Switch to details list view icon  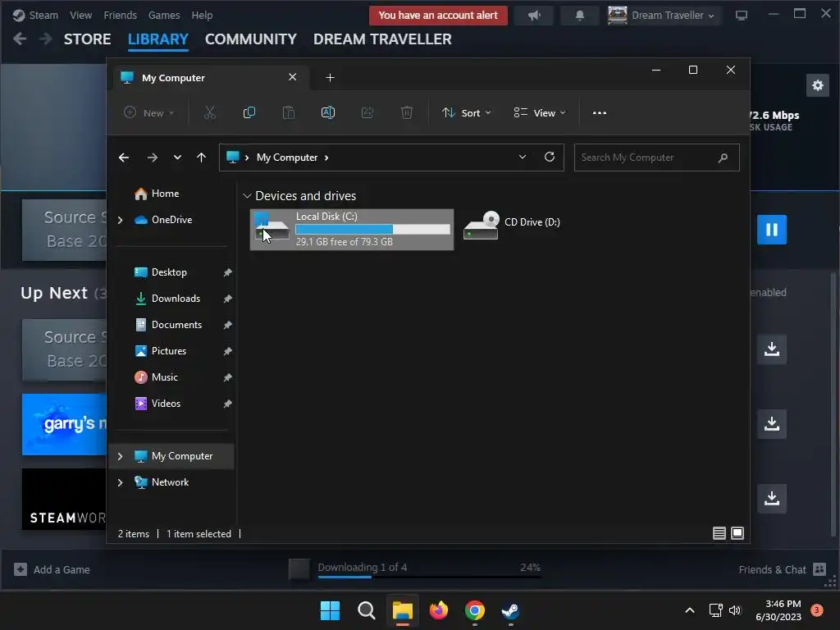[x=719, y=533]
